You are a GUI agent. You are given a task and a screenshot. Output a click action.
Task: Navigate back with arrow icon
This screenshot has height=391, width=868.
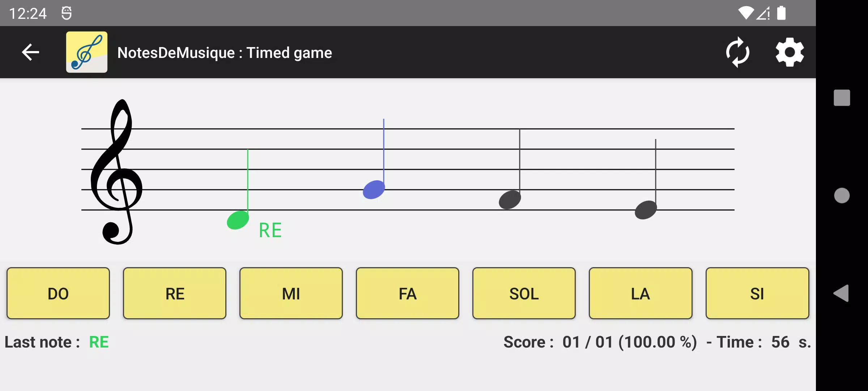[30, 52]
